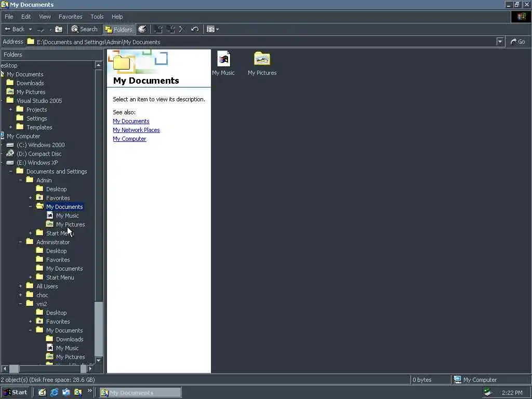Image resolution: width=532 pixels, height=399 pixels.
Task: Select Desktop folder under vm2
Action: tap(56, 312)
